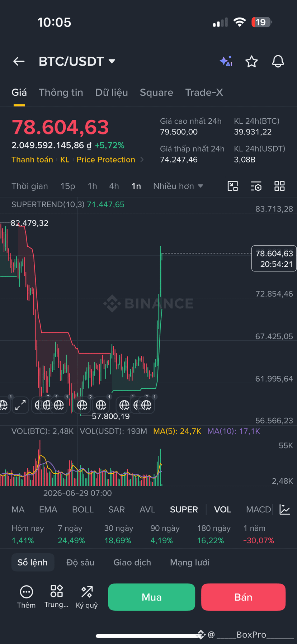Tap Giá thấp nhất 24h value 74.247,46
Image resolution: width=297 pixels, height=644 pixels.
click(179, 160)
